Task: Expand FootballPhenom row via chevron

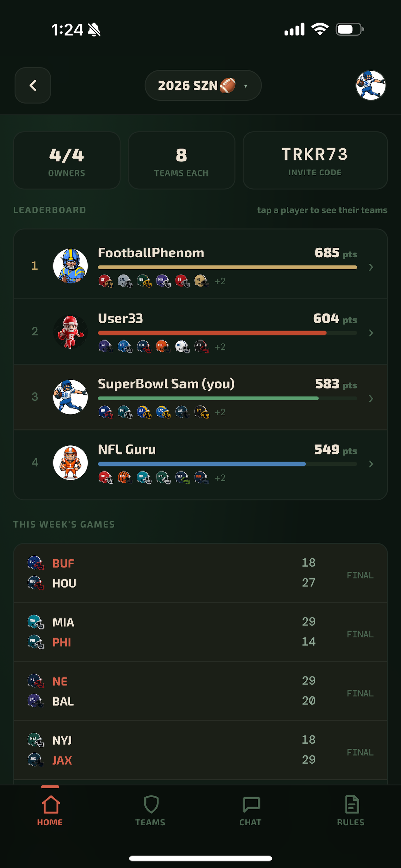Action: click(371, 267)
